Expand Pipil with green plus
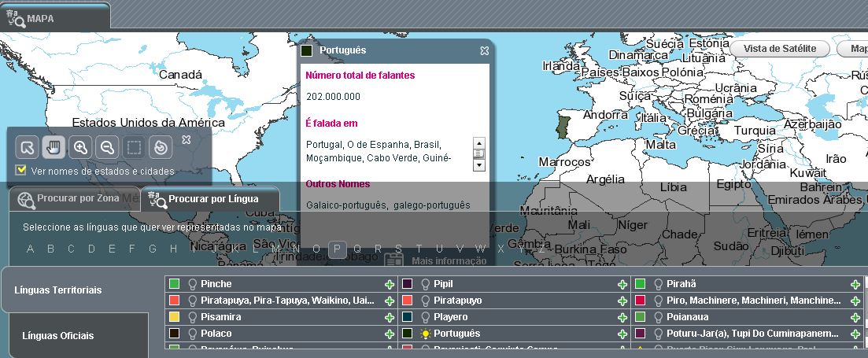 point(622,284)
